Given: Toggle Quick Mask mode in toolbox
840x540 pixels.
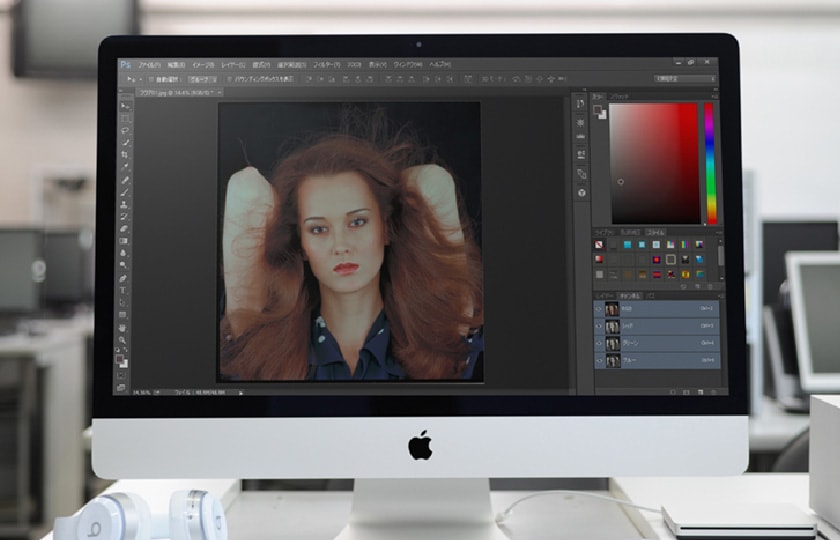Looking at the screenshot, I should coord(122,376).
